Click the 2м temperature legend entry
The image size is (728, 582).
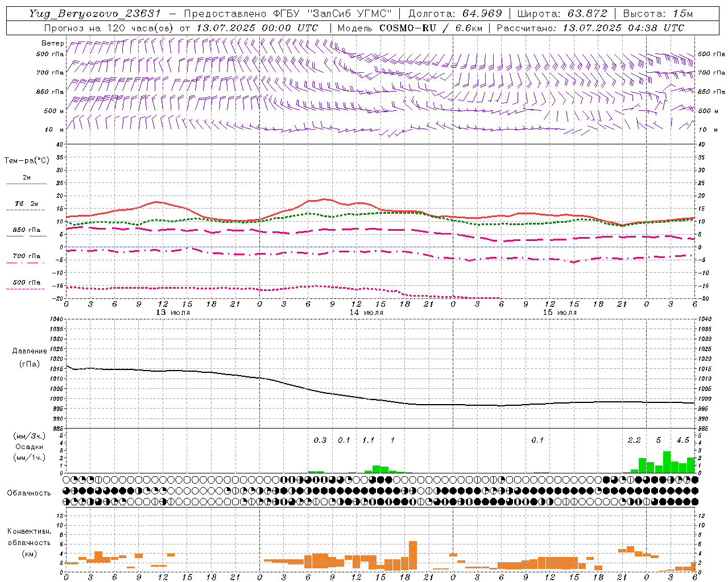tap(27, 178)
